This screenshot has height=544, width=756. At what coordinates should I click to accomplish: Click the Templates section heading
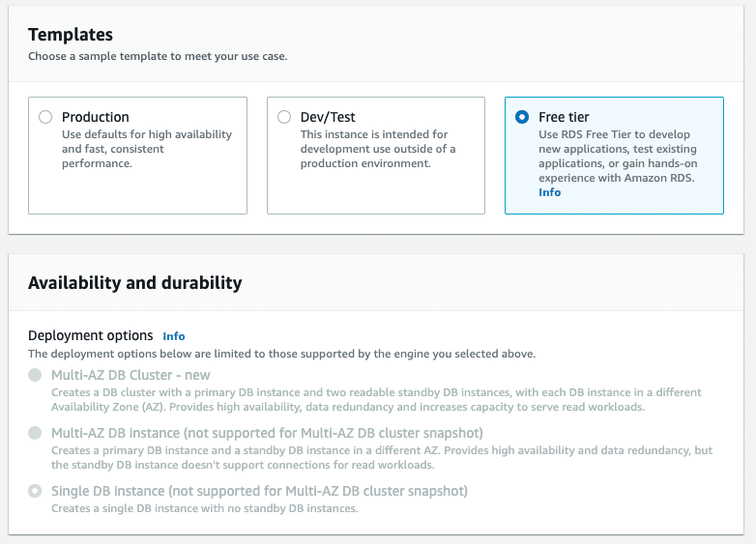pos(71,35)
